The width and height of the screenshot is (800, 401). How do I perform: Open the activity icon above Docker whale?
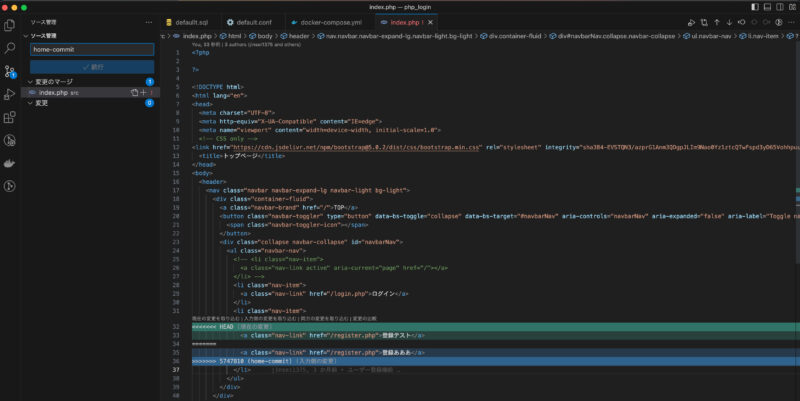click(x=9, y=140)
